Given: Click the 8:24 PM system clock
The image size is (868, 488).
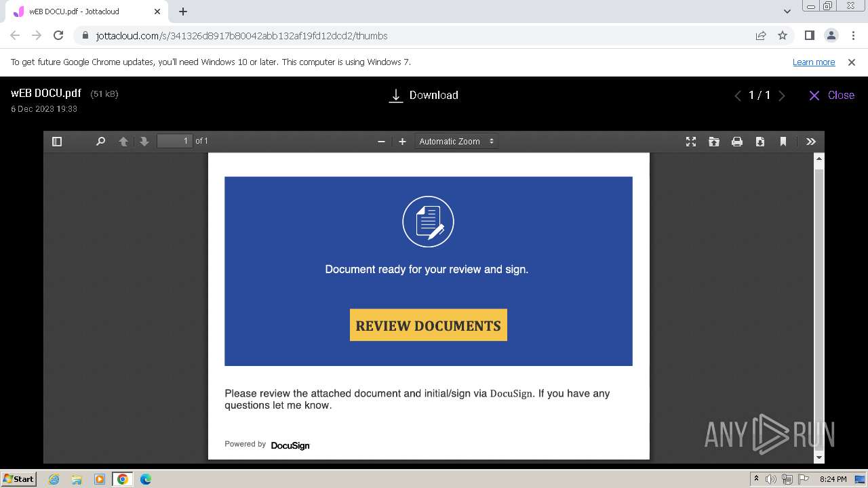Looking at the screenshot, I should pyautogui.click(x=833, y=479).
